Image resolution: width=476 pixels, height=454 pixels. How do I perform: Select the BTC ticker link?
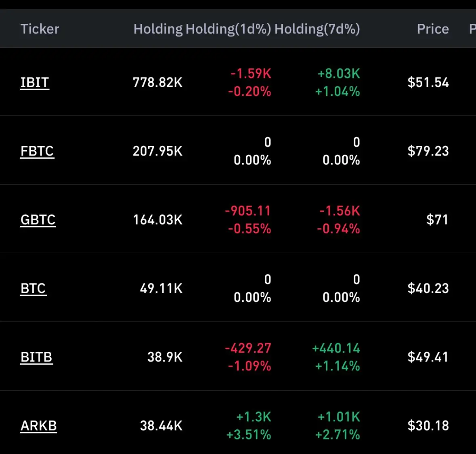click(34, 288)
